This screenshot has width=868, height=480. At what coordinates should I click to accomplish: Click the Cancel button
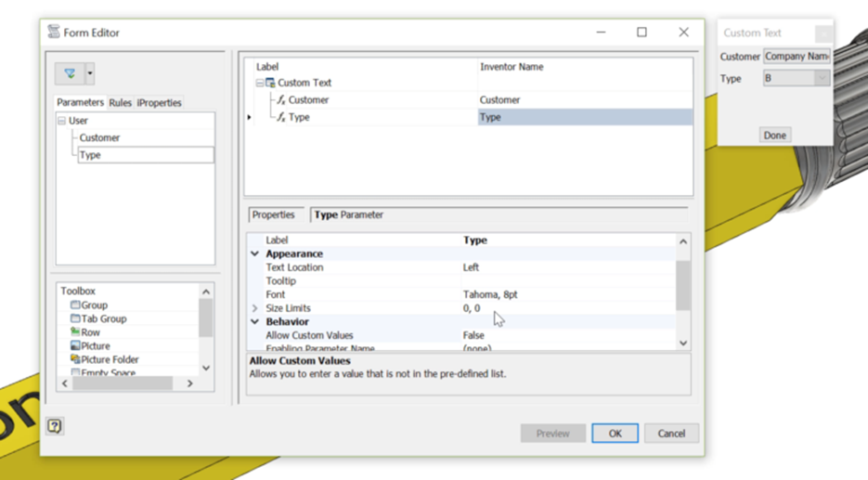coord(671,434)
